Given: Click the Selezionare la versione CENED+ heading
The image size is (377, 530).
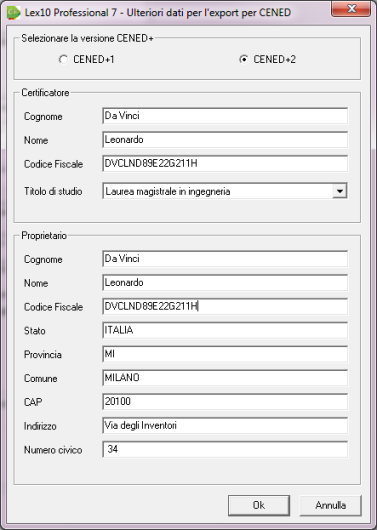Looking at the screenshot, I should pos(87,38).
